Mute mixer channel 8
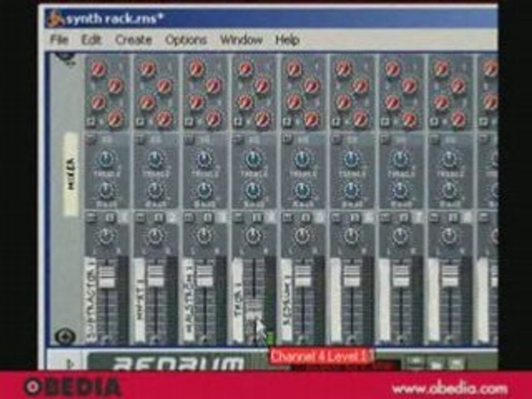The image size is (532, 399). tap(433, 217)
